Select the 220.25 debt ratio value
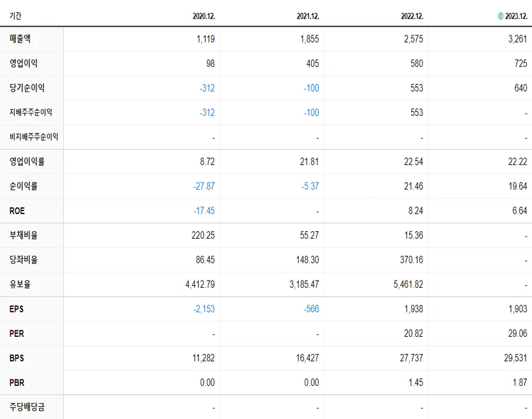 click(203, 235)
